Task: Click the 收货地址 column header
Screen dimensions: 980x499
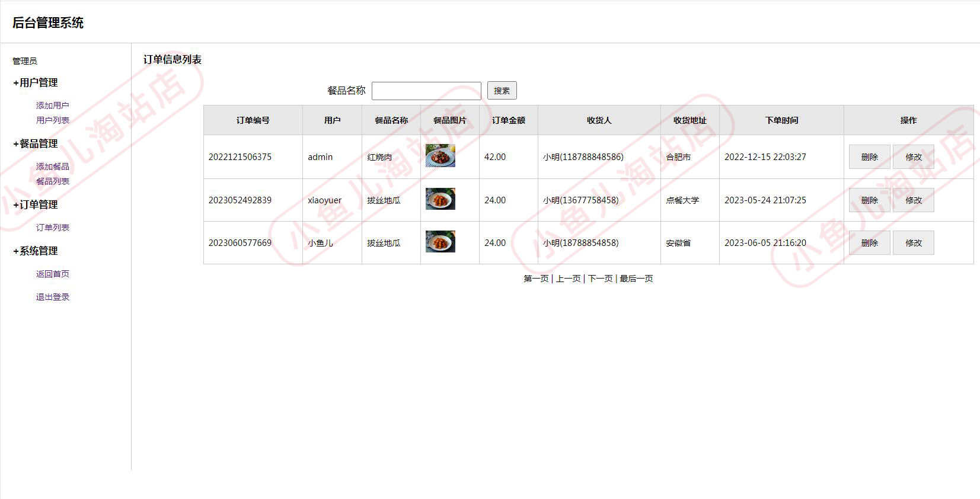Action: pos(690,120)
